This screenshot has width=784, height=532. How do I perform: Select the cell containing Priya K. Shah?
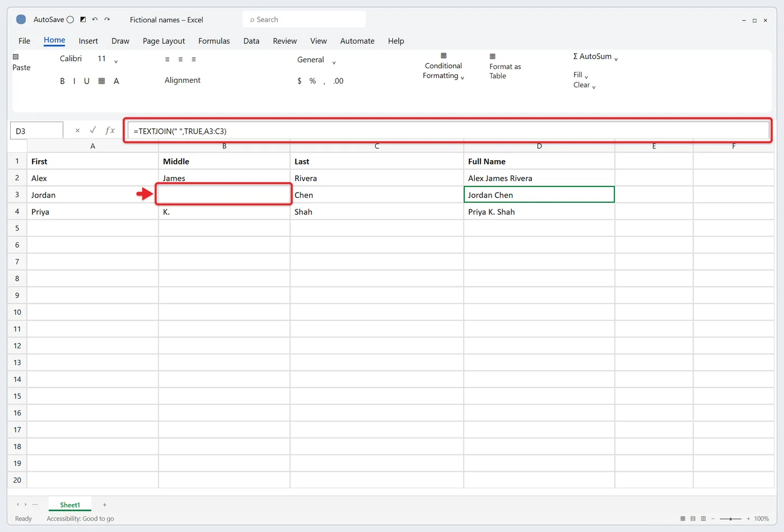point(539,212)
